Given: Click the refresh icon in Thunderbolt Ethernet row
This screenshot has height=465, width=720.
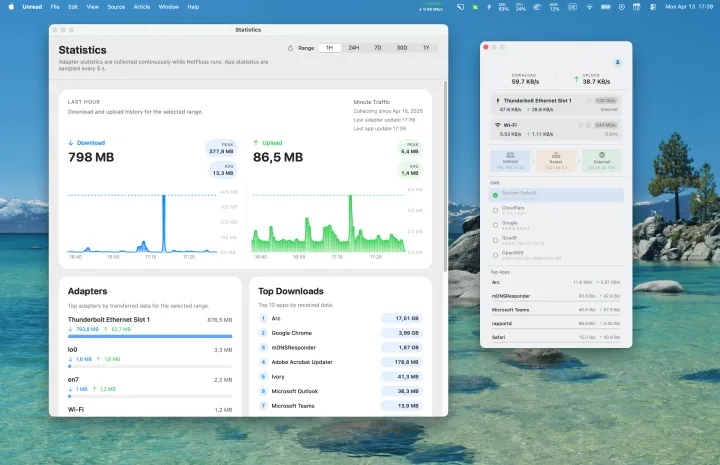Looking at the screenshot, I should point(588,101).
